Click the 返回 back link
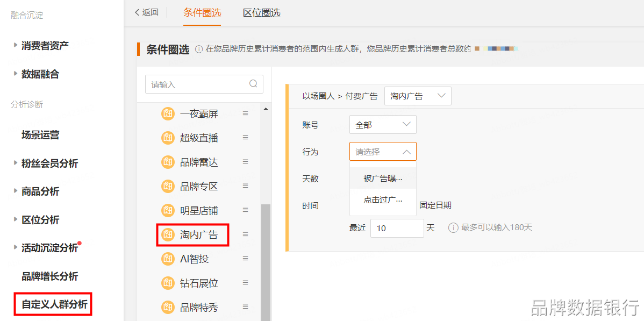The height and width of the screenshot is (321, 644). 146,12
